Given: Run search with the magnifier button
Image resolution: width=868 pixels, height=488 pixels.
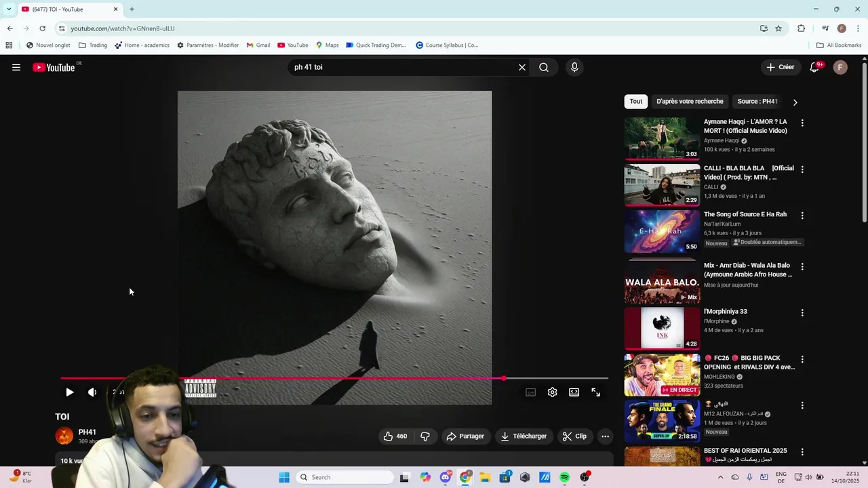Looking at the screenshot, I should click(x=544, y=67).
